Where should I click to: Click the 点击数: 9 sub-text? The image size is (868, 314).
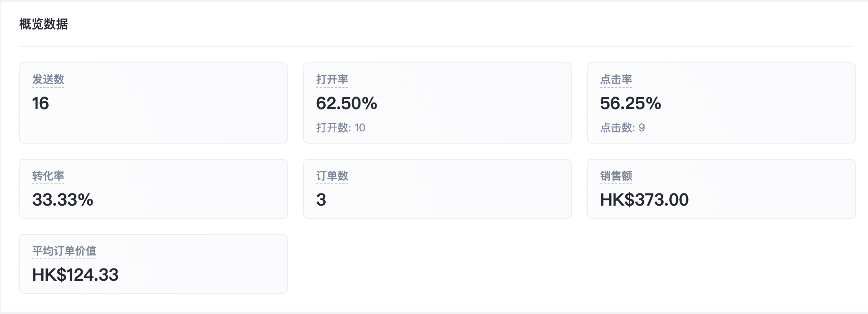click(622, 128)
